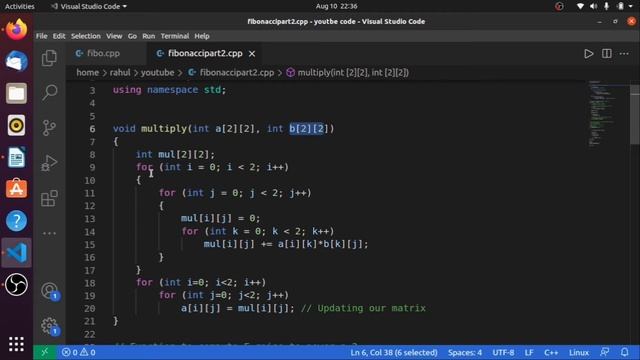
Task: Open the Edit menu
Action: tap(59, 36)
